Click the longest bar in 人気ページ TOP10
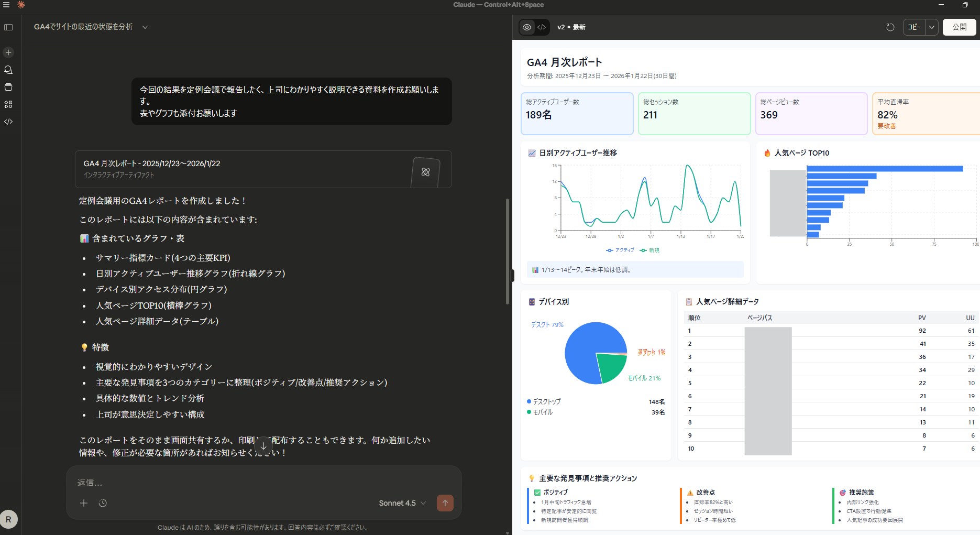 tap(885, 169)
